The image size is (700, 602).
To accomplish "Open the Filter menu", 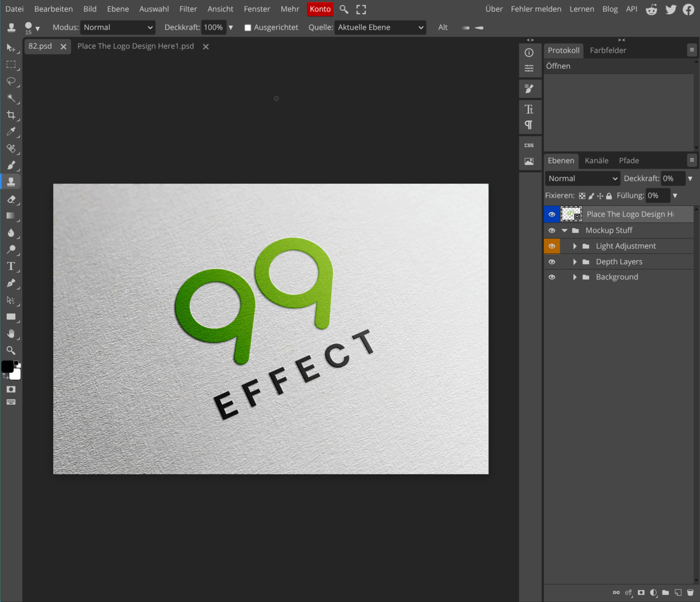I will point(188,9).
